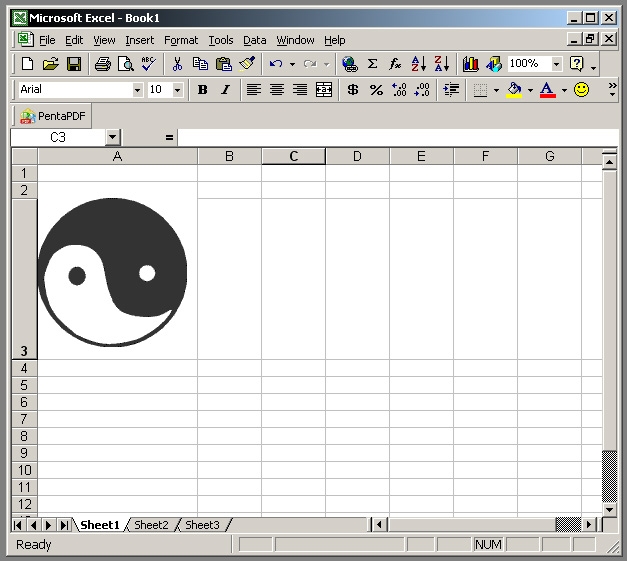The height and width of the screenshot is (561, 627).
Task: Apply Currency Style dollar icon
Action: (352, 90)
